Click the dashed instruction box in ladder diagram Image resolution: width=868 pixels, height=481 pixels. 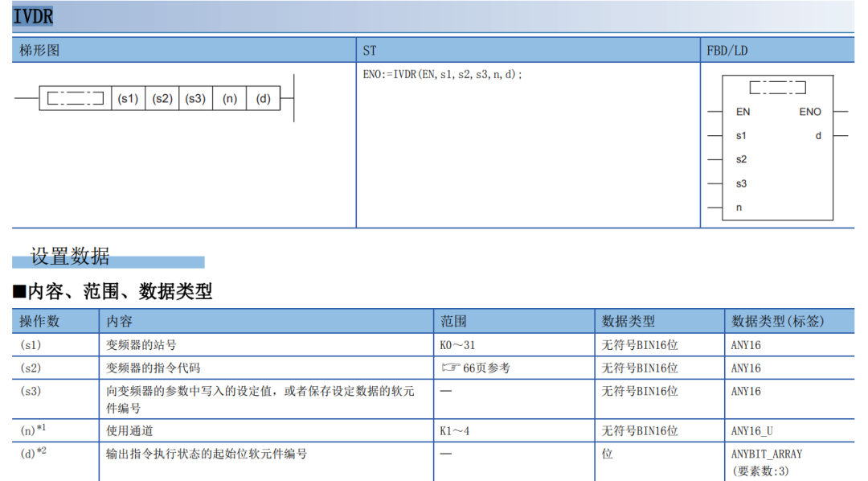pos(75,99)
